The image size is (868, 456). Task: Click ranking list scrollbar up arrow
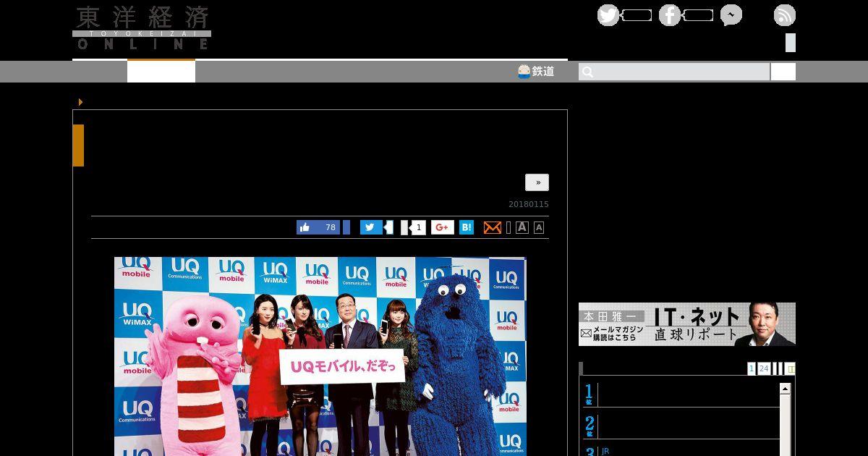click(x=785, y=389)
